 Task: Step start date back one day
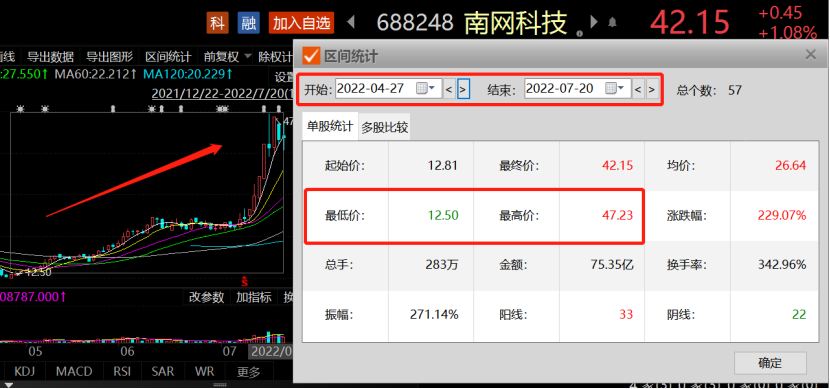[449, 90]
